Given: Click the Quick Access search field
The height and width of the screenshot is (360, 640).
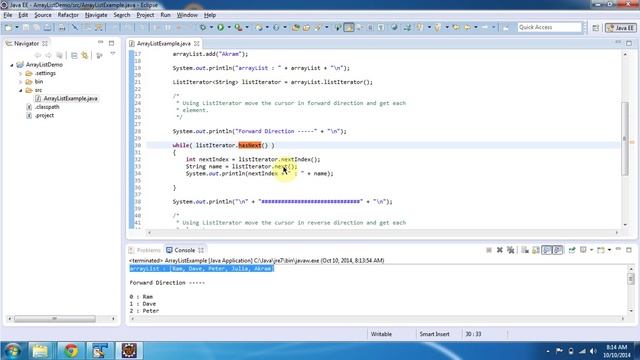Looking at the screenshot, I should [x=549, y=27].
